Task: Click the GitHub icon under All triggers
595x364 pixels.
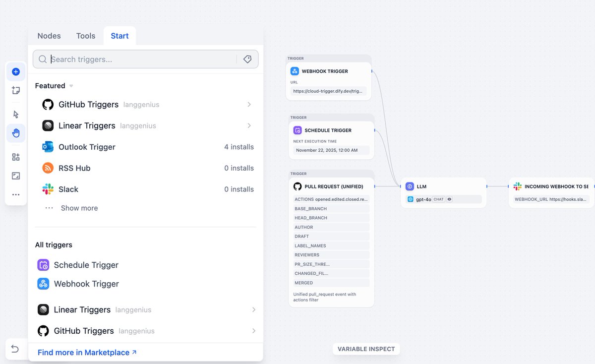Action: (x=43, y=331)
